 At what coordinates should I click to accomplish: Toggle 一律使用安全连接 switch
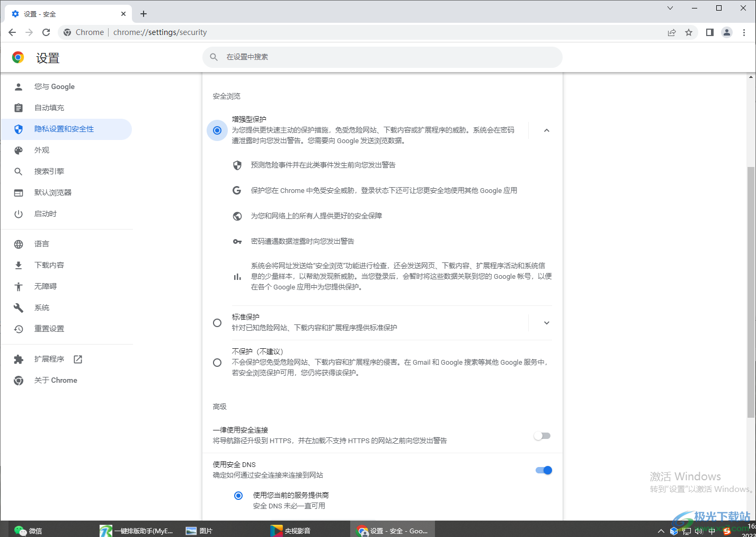[542, 436]
